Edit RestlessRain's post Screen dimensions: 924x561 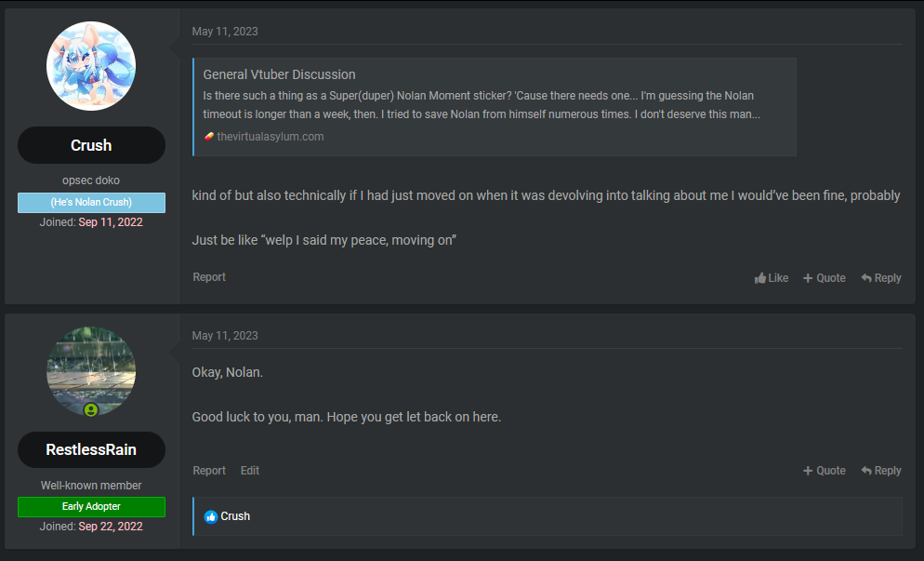[x=250, y=471]
